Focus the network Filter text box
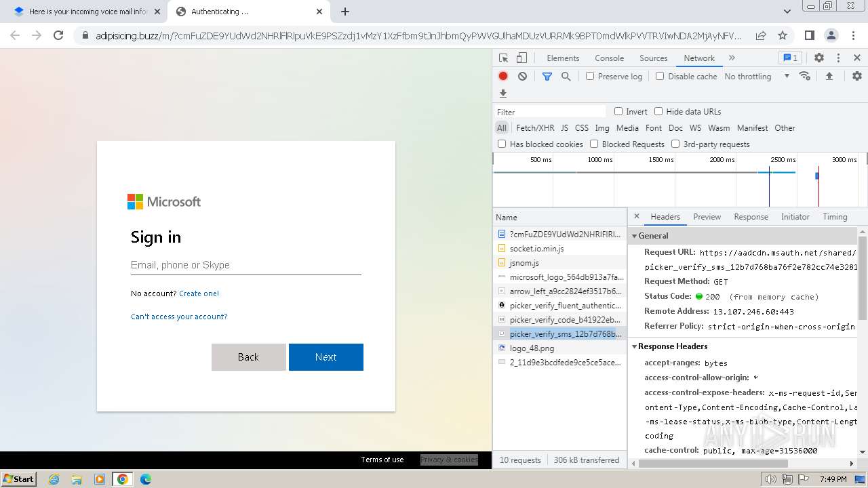The width and height of the screenshot is (868, 488). point(550,112)
